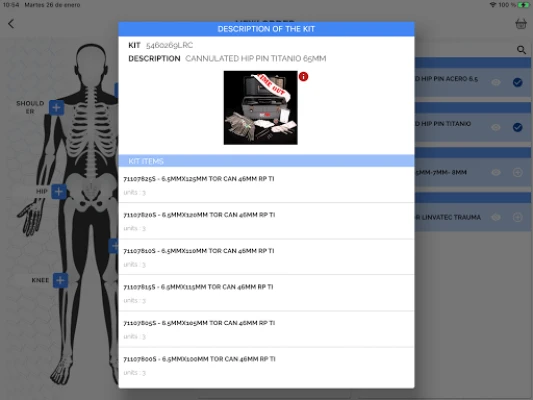Screen dimensions: 533x400
Task: View HIP PIN ACERO 6.5 kit eye icon
Action: (x=496, y=82)
